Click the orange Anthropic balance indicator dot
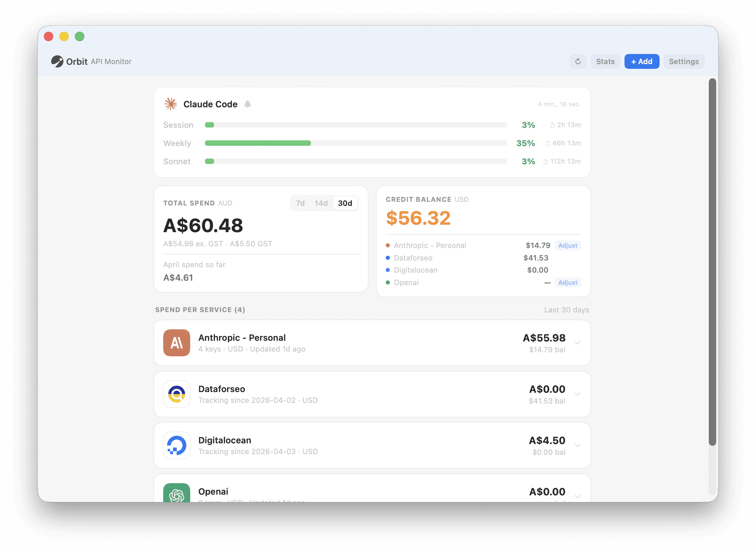The height and width of the screenshot is (552, 756). coord(387,245)
